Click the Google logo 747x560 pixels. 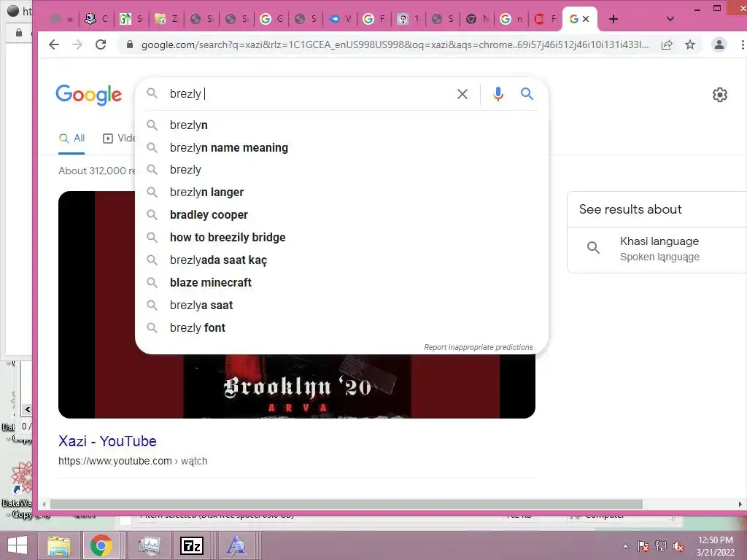(x=88, y=95)
